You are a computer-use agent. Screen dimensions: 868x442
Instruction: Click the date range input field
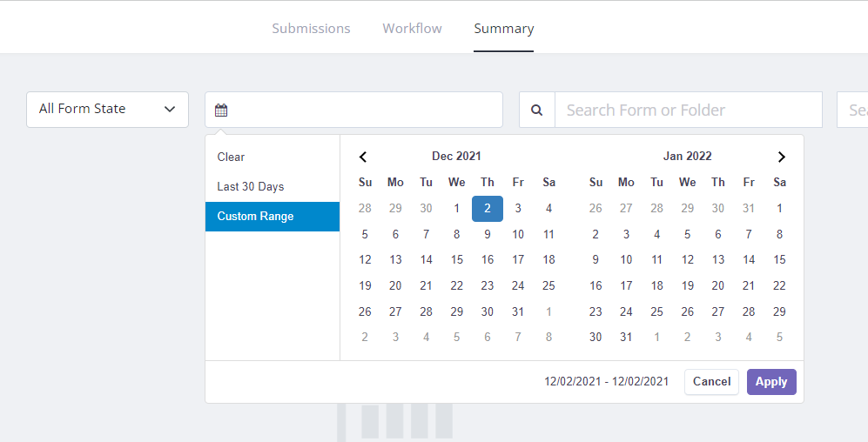coord(366,110)
